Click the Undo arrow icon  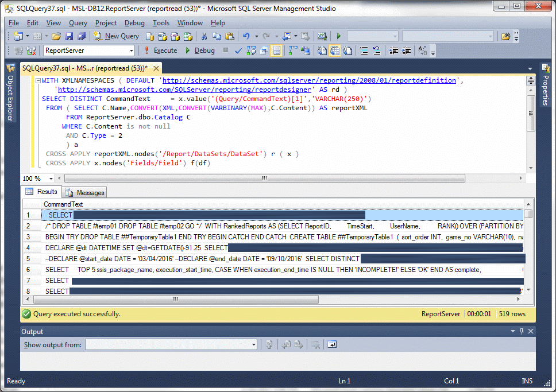(245, 36)
